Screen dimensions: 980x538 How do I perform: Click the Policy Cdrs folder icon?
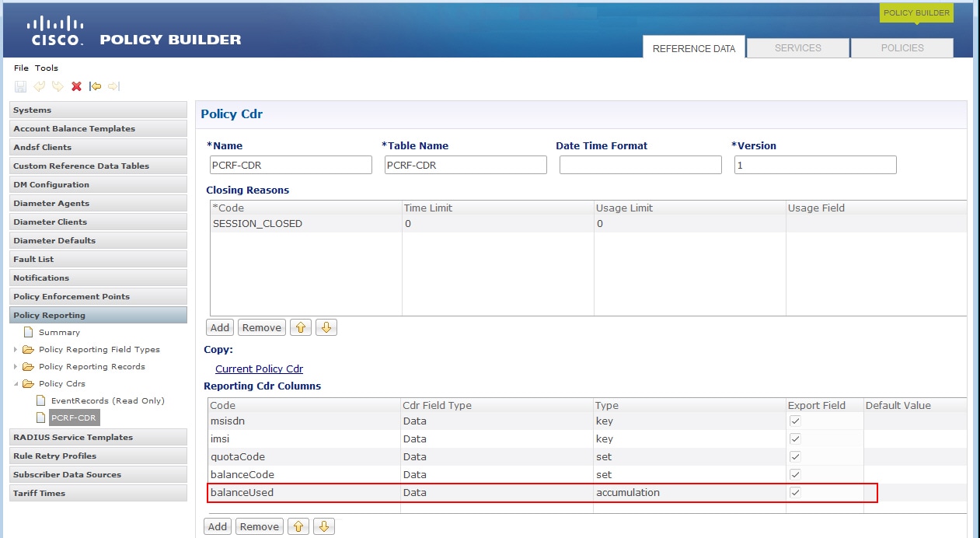tap(28, 384)
